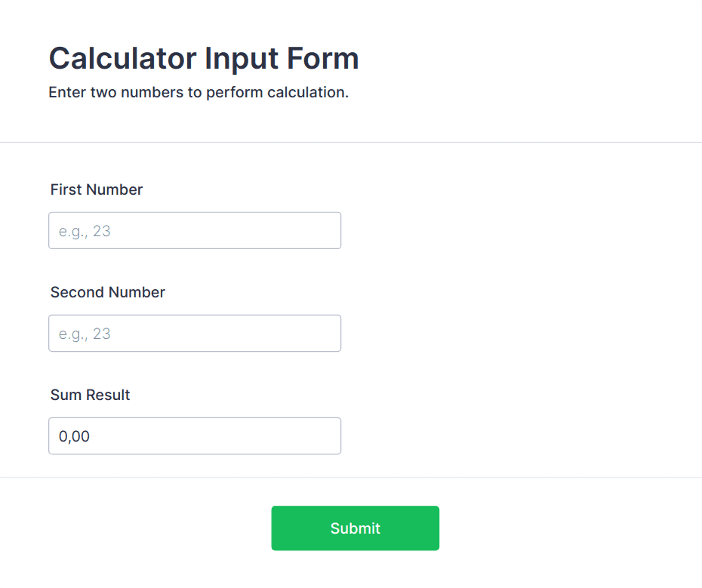Click the white "Submit" text on the button

355,528
